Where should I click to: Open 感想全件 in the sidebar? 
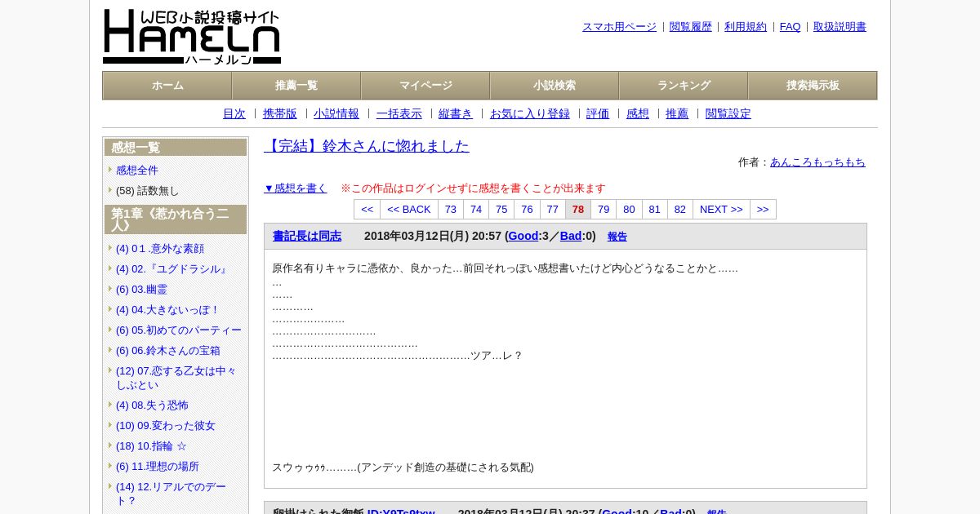tap(137, 171)
